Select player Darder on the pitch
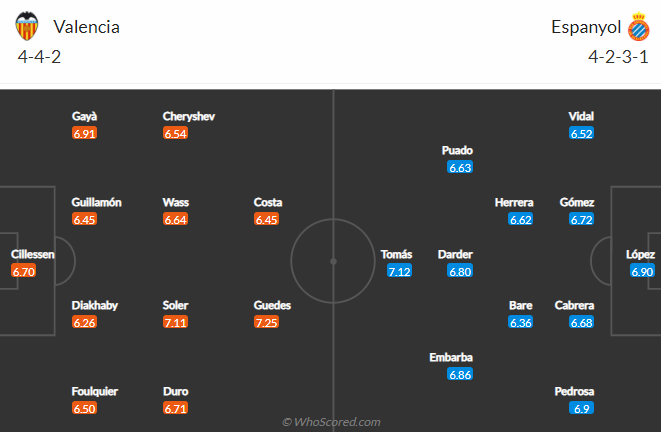Viewport: 661px width, 432px height. tap(455, 254)
